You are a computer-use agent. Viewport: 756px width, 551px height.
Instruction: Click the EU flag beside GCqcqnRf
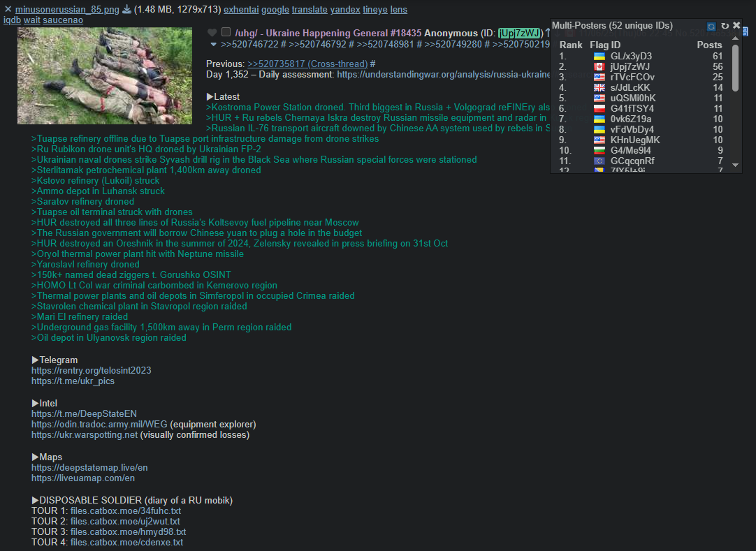pyautogui.click(x=599, y=161)
